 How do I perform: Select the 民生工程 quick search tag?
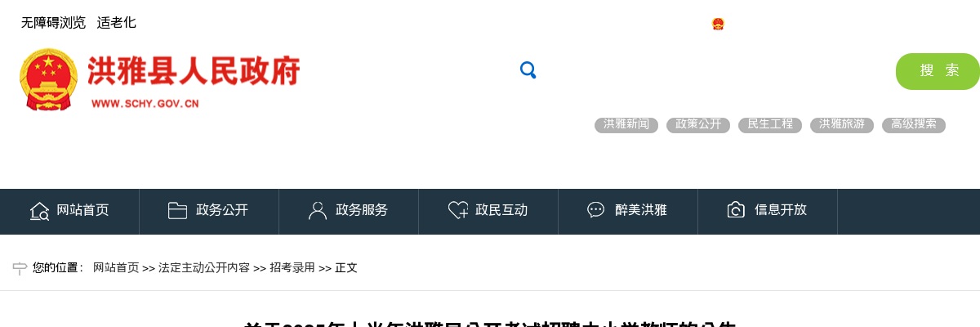click(x=770, y=124)
